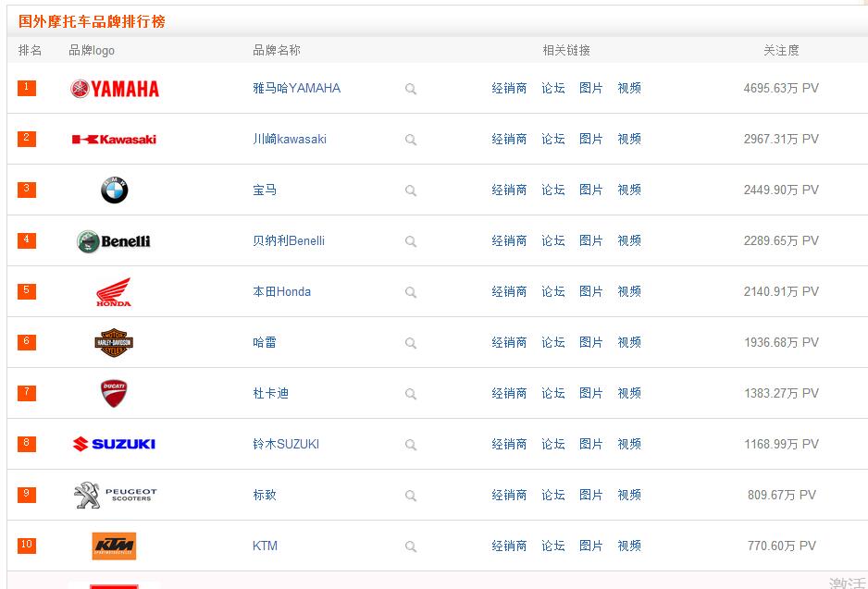
Task: Open the YAMAHA brand logo
Action: (x=115, y=89)
